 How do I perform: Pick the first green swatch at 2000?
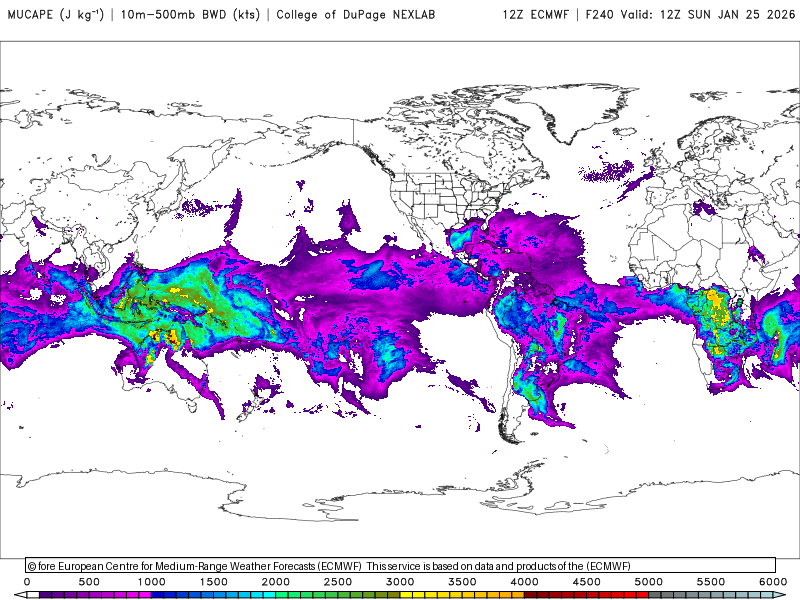282,595
